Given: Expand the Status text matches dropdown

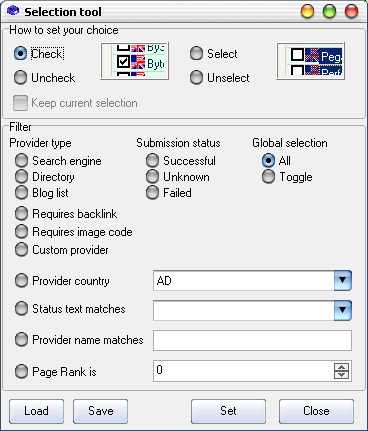Looking at the screenshot, I should click(x=343, y=310).
